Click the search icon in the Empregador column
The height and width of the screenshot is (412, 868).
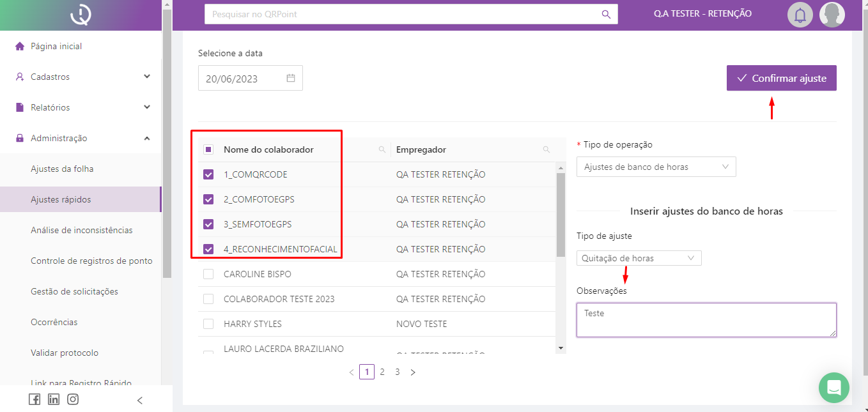pyautogui.click(x=546, y=149)
